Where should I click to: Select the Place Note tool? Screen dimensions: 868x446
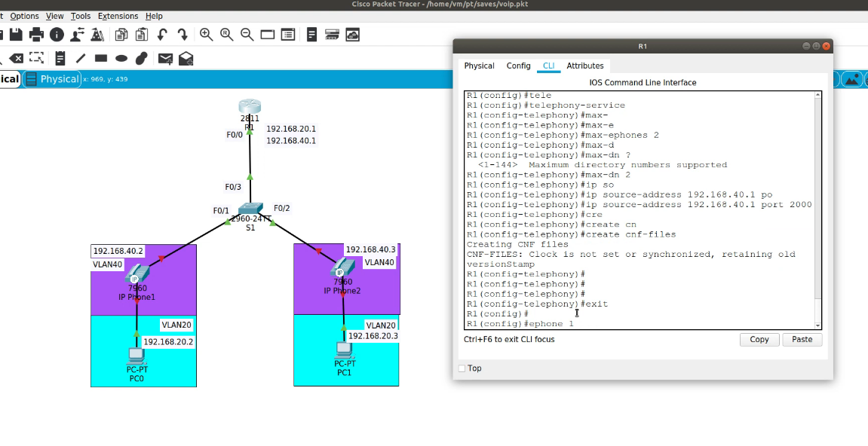60,58
